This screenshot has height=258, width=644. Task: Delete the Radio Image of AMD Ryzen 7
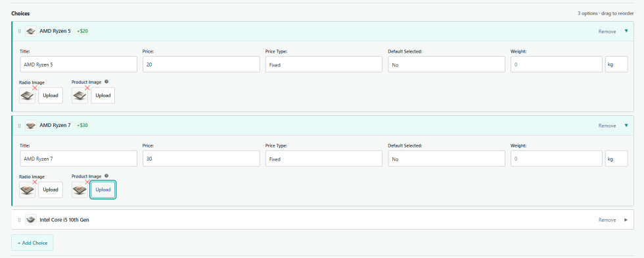34,182
